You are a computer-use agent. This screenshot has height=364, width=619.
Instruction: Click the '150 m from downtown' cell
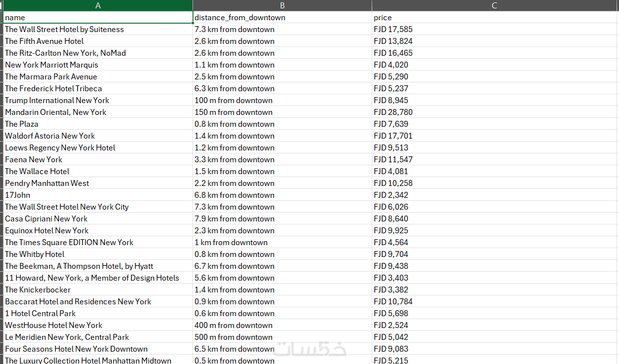[x=282, y=112]
